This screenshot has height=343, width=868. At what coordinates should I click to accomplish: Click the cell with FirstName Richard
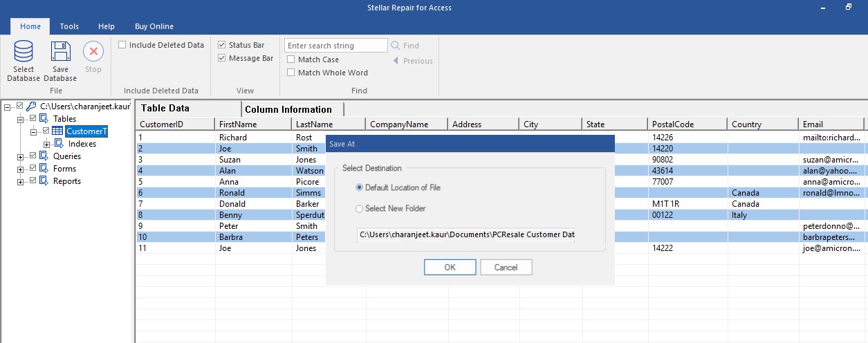tap(253, 138)
